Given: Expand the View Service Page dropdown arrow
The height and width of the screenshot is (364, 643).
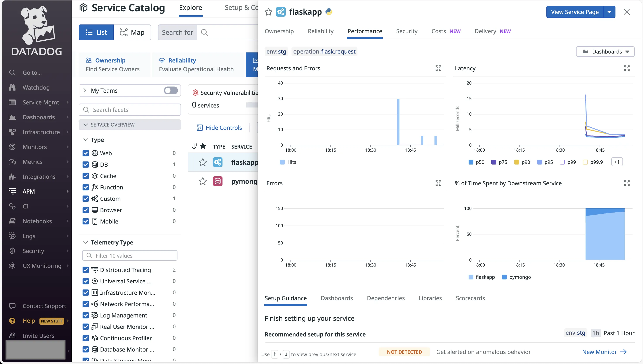Looking at the screenshot, I should coord(610,12).
